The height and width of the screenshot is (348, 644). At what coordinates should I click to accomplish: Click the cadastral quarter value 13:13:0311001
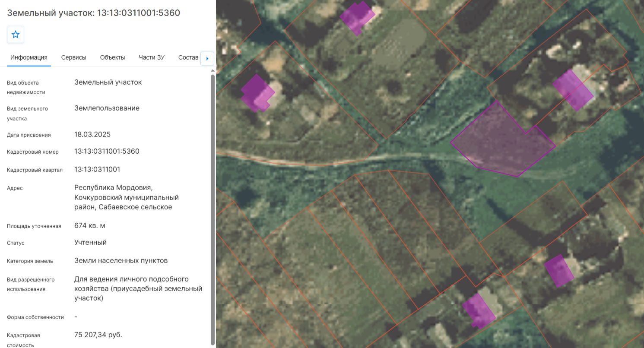click(97, 169)
